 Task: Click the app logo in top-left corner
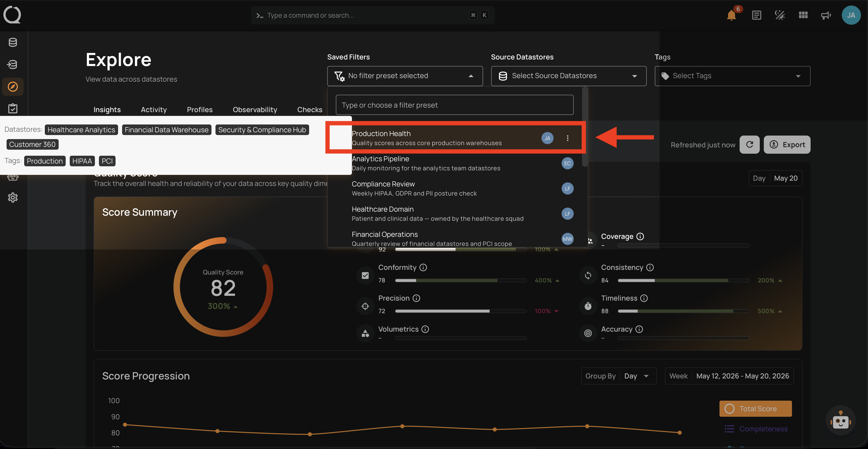coord(12,15)
